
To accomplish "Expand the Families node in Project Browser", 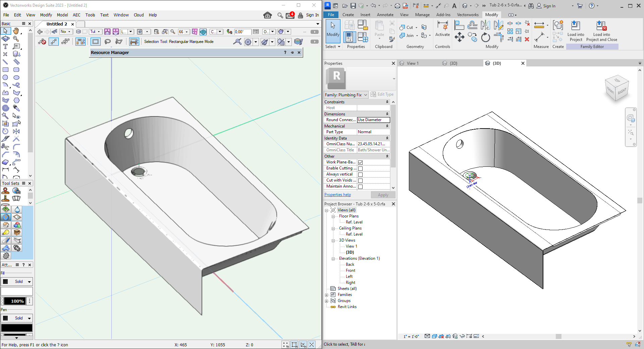I will [x=327, y=295].
